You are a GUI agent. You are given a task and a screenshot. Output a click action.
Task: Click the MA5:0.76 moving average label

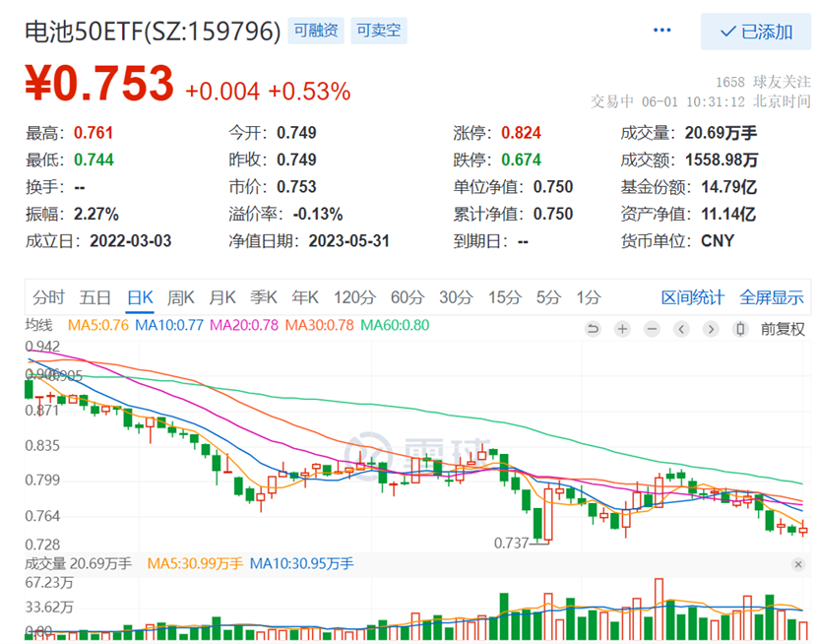coord(98,325)
